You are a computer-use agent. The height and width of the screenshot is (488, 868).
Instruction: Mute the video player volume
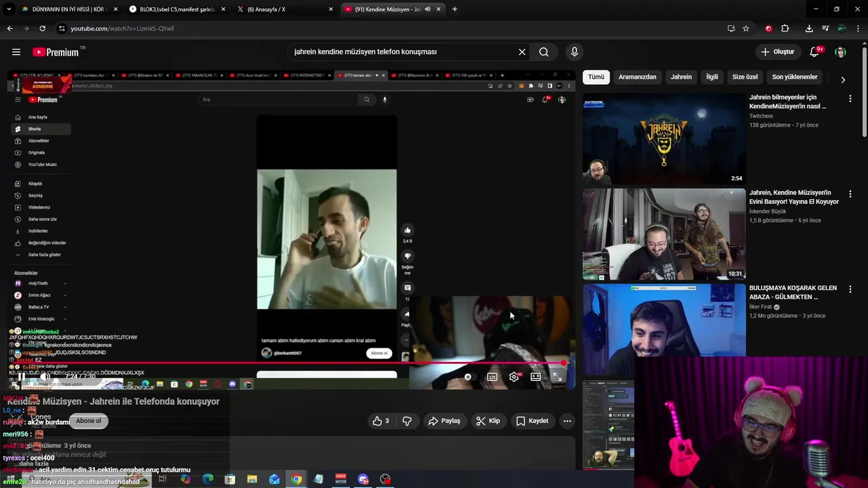pos(45,377)
